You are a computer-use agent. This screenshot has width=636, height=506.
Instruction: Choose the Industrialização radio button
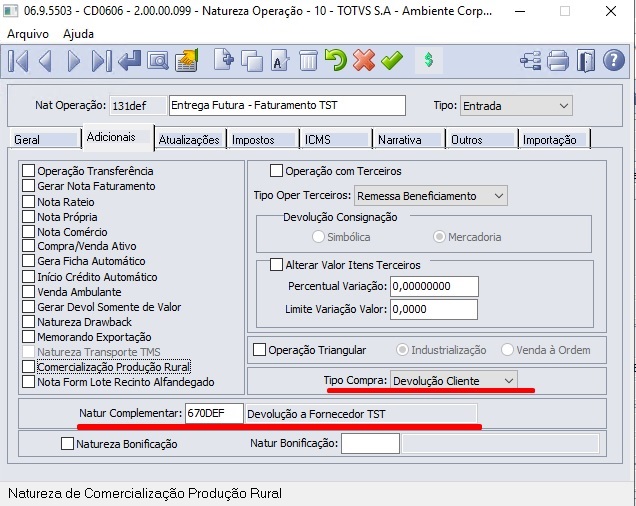click(x=402, y=349)
